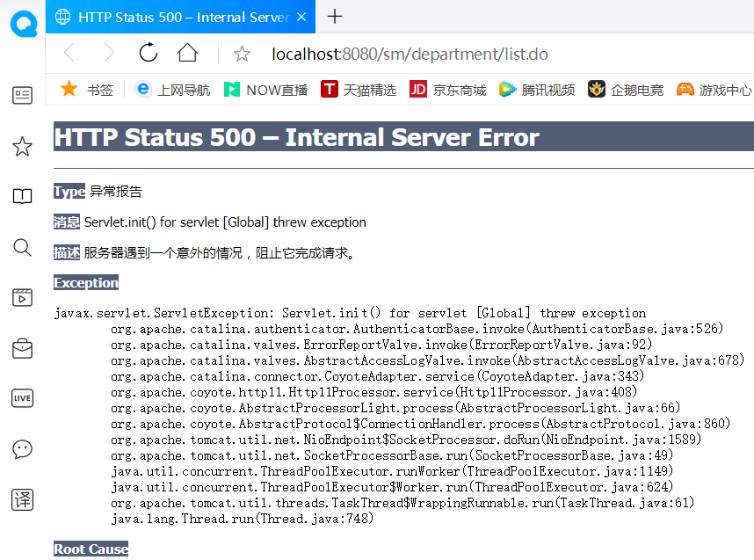The image size is (754, 560).
Task: Click the ThreadPoolExecutor.java:1149 trace line
Action: (x=392, y=471)
